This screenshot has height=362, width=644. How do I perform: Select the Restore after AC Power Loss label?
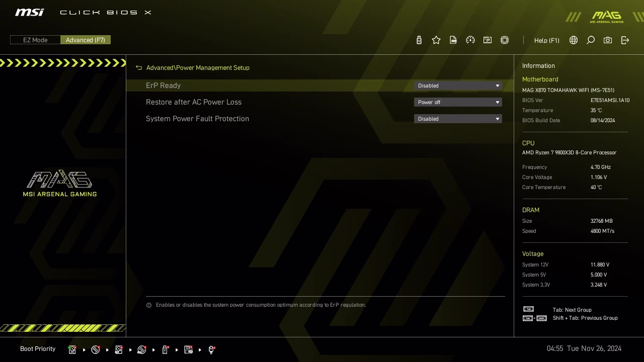point(194,102)
